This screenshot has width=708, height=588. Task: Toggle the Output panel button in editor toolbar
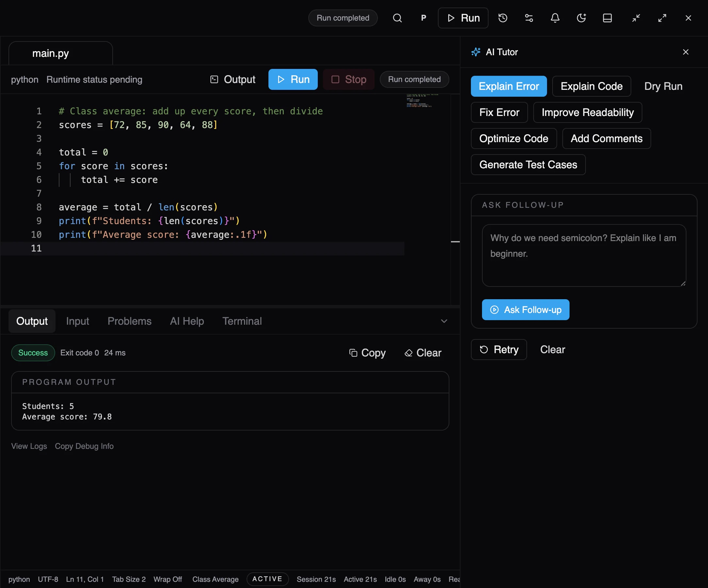(x=233, y=79)
